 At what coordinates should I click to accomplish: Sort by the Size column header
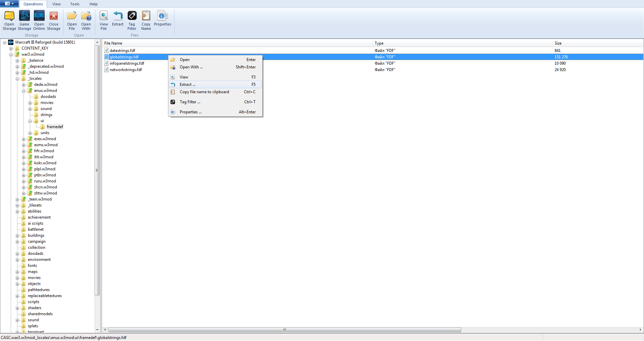pyautogui.click(x=598, y=43)
